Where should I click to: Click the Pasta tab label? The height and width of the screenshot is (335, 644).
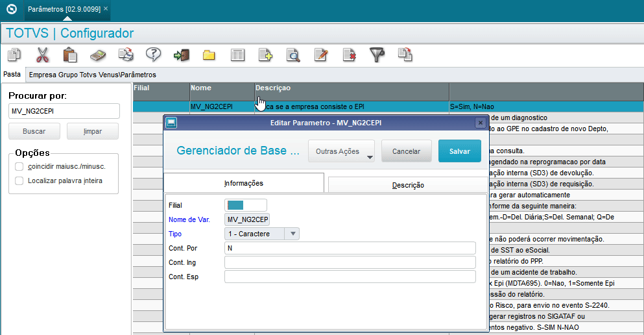pyautogui.click(x=12, y=74)
